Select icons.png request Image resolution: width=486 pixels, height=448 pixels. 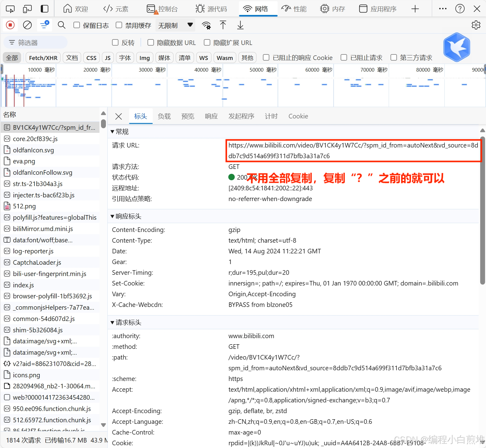coord(50,375)
